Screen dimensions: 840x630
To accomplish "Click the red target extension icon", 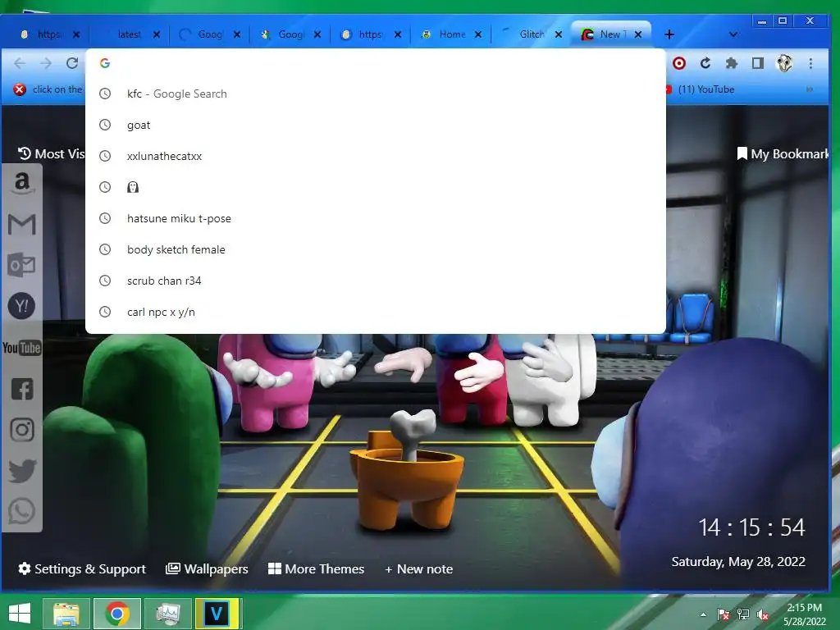I will (679, 63).
